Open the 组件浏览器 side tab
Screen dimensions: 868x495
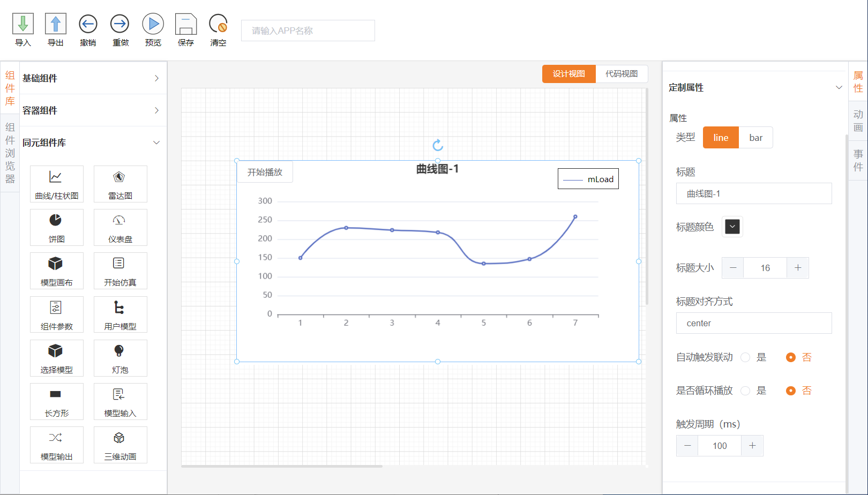pos(10,153)
